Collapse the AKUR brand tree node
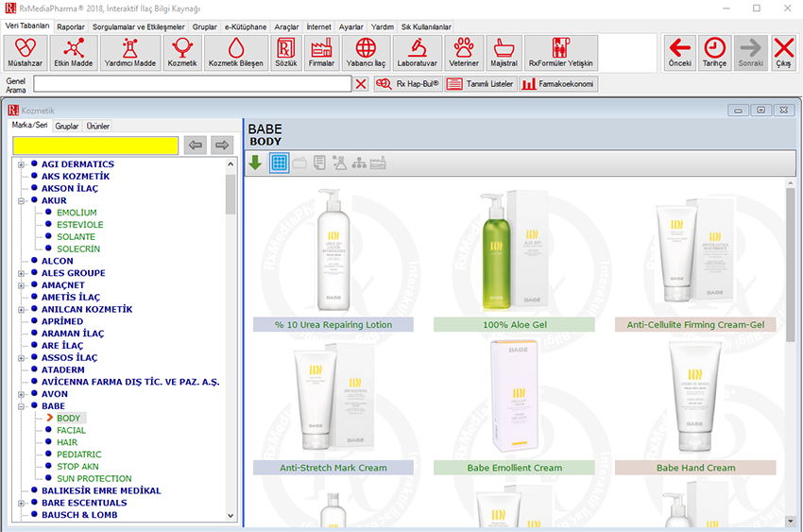 click(x=21, y=200)
